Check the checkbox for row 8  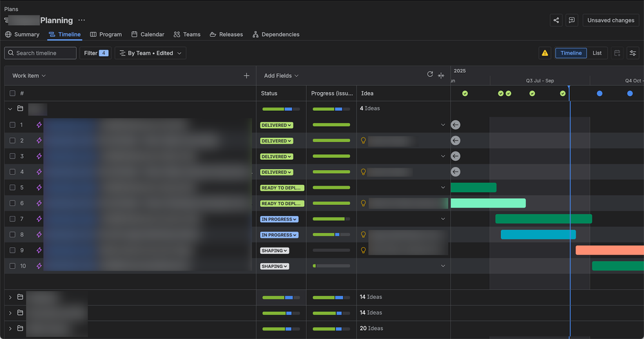[12, 235]
